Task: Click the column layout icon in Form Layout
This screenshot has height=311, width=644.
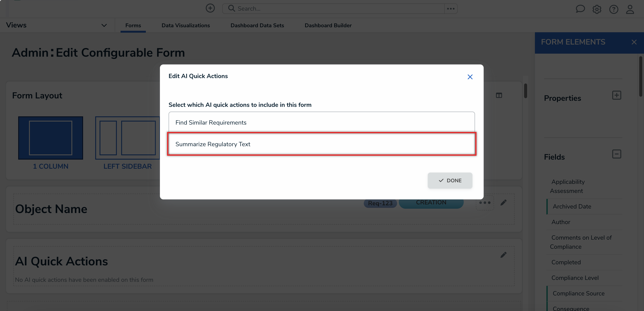Action: 499,95
